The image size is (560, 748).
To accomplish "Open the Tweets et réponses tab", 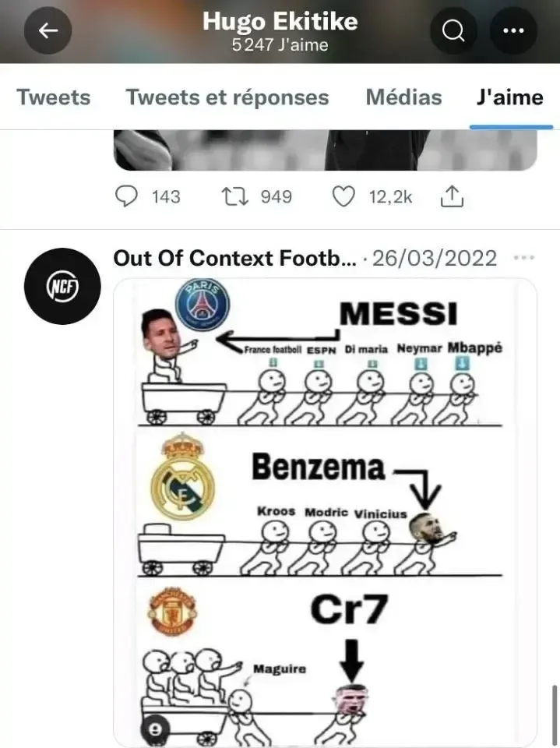I will coord(227,97).
